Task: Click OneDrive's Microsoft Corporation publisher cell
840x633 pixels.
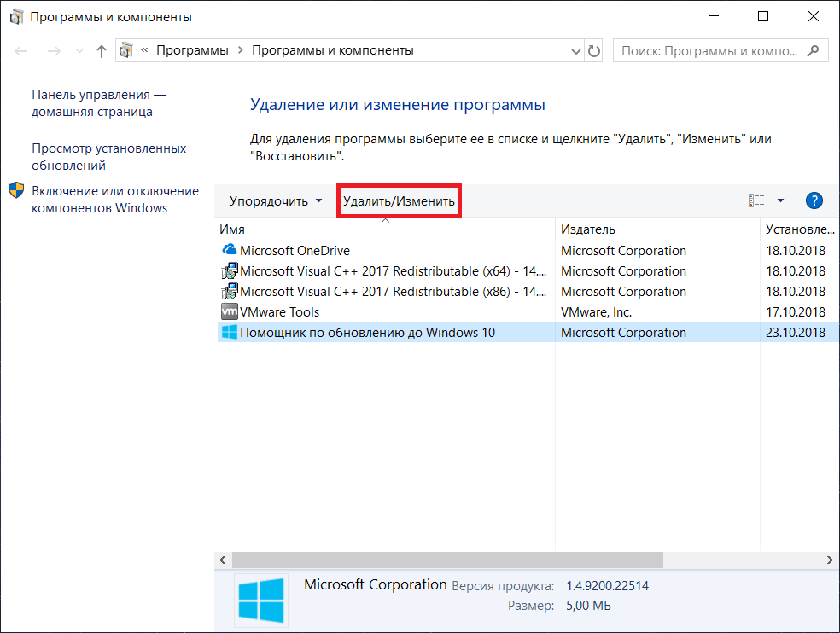Action: (x=623, y=250)
